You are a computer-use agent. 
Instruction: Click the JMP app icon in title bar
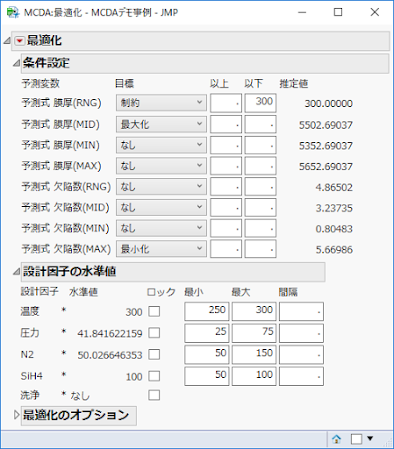tap(13, 12)
